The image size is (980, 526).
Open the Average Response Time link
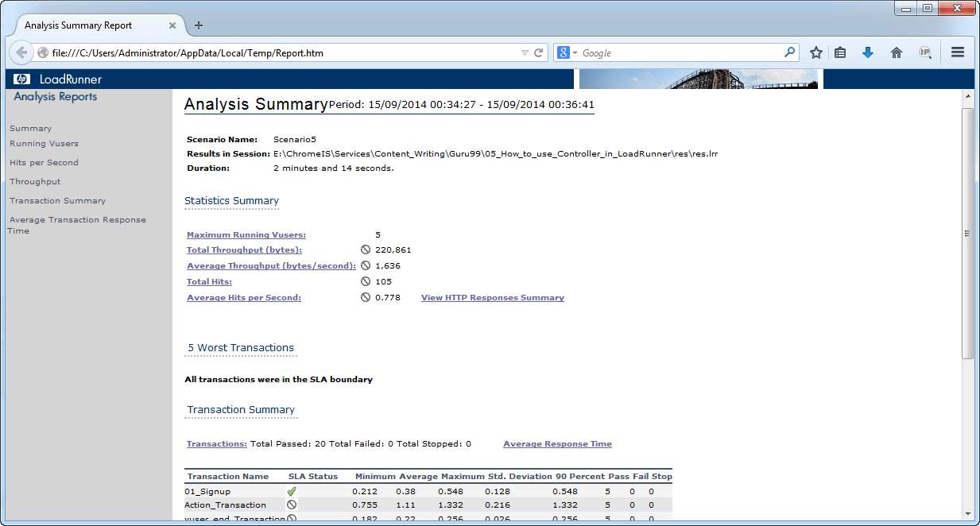coord(557,444)
